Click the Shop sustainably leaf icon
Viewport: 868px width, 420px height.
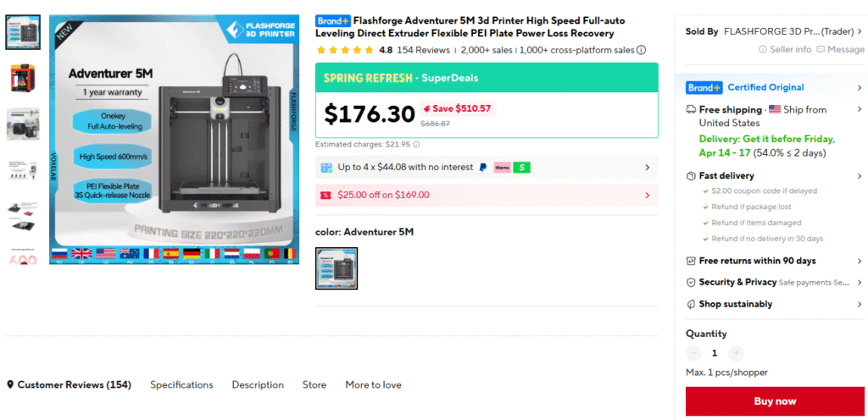691,304
